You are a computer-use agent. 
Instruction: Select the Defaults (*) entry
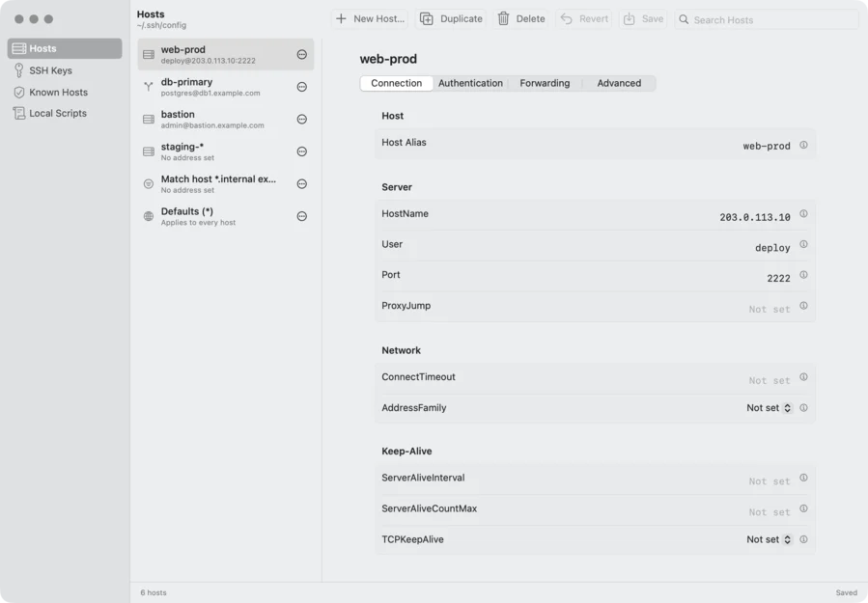coord(225,216)
